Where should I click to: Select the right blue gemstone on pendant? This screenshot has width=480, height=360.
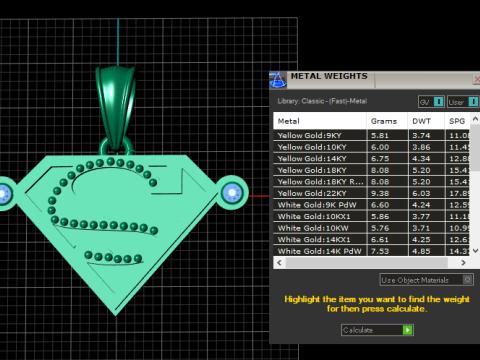232,192
